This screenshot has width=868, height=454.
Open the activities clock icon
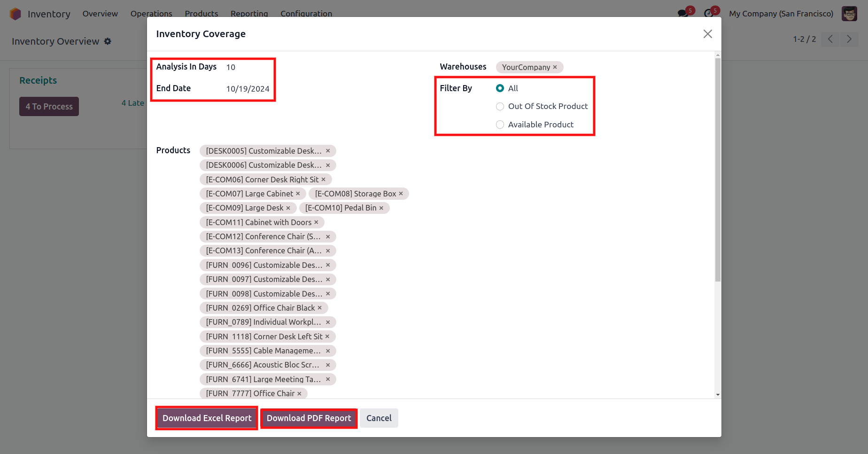(708, 14)
